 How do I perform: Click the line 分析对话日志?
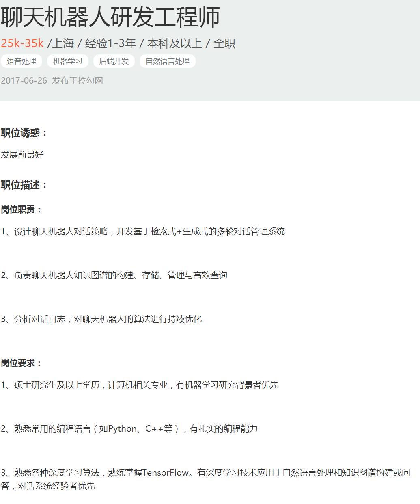[101, 319]
